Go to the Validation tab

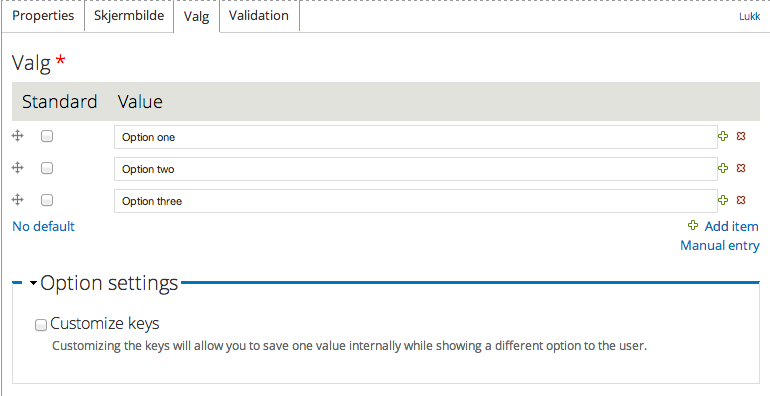tap(259, 16)
